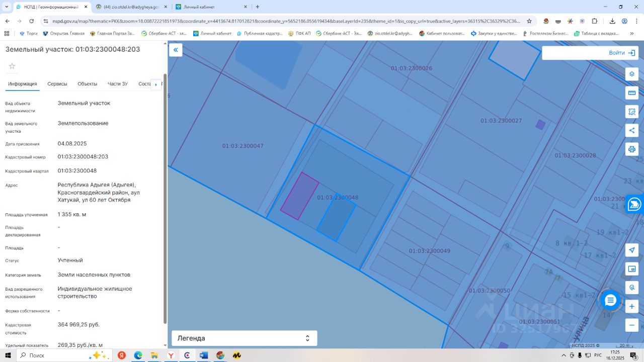Add parcel to favorites with star

point(13,66)
